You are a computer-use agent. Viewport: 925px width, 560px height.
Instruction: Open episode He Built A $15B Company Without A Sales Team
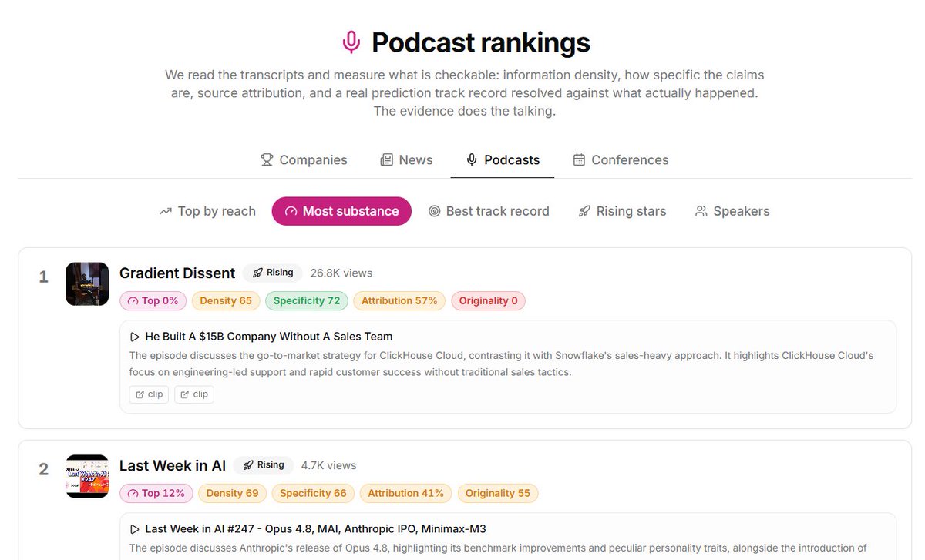[x=269, y=337]
